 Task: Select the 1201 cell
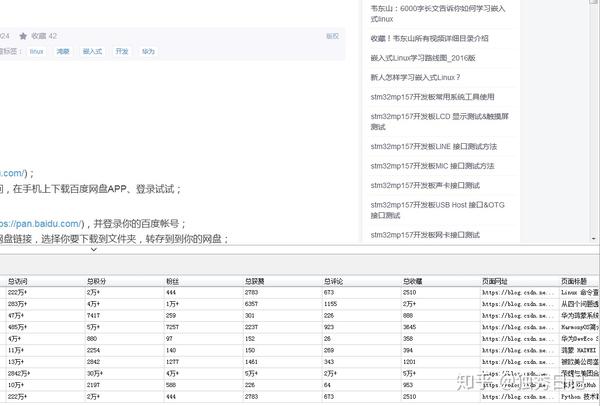point(440,362)
